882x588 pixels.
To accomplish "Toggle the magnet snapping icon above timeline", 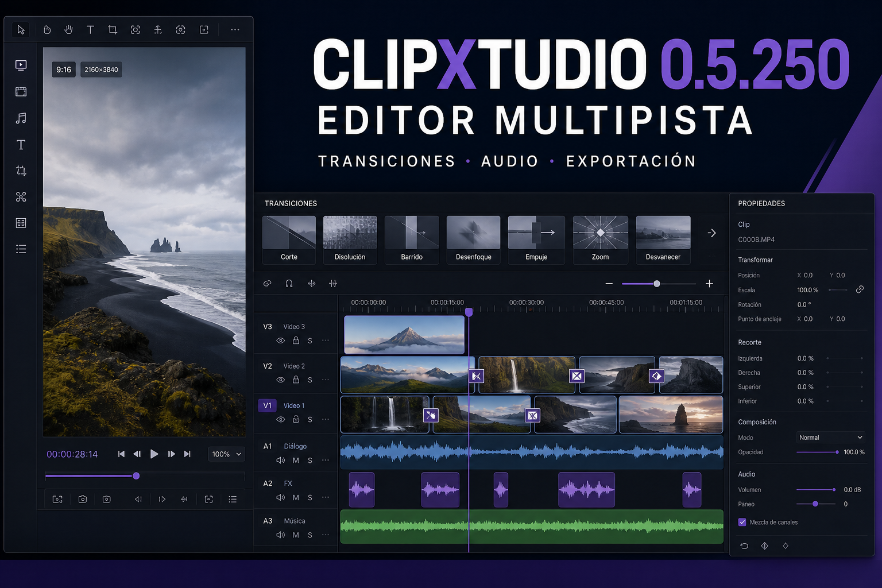I will coord(289,284).
